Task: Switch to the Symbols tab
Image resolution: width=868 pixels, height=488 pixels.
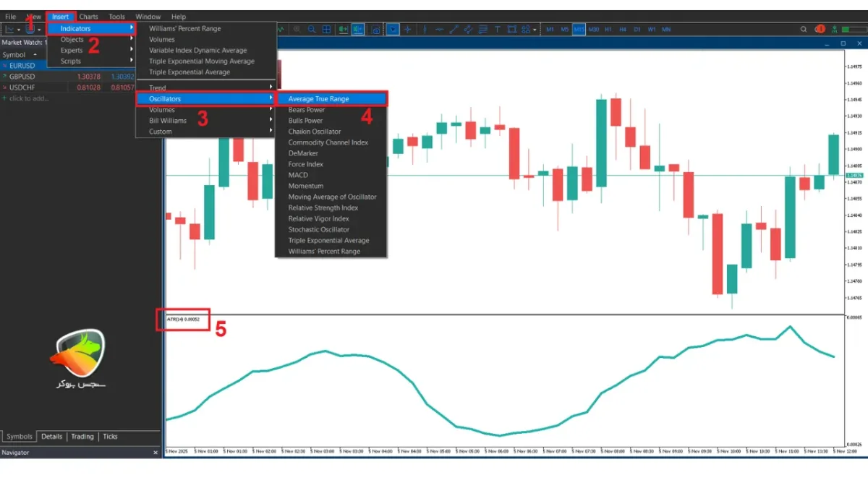Action: [20, 437]
